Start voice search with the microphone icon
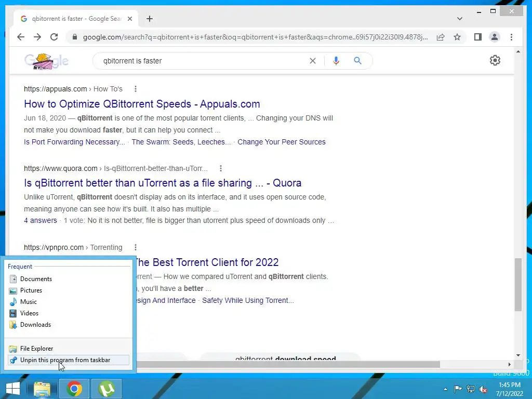 coord(336,61)
